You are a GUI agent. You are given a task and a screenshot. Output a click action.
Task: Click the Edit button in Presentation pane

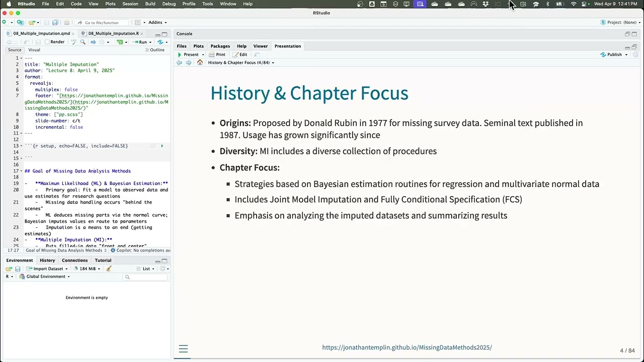point(240,54)
